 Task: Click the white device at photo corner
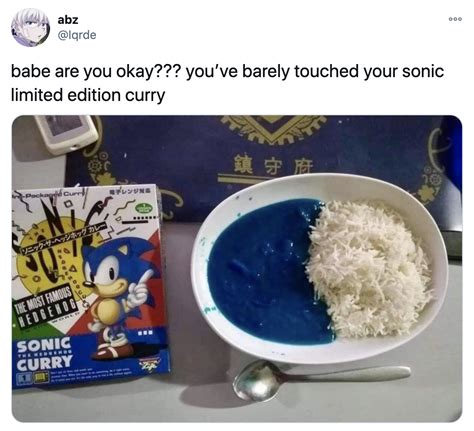65,132
